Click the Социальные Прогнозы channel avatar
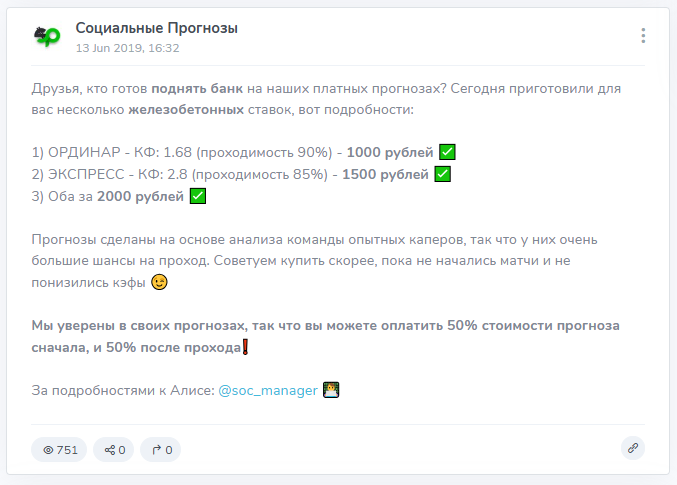The width and height of the screenshot is (677, 485). [46, 37]
